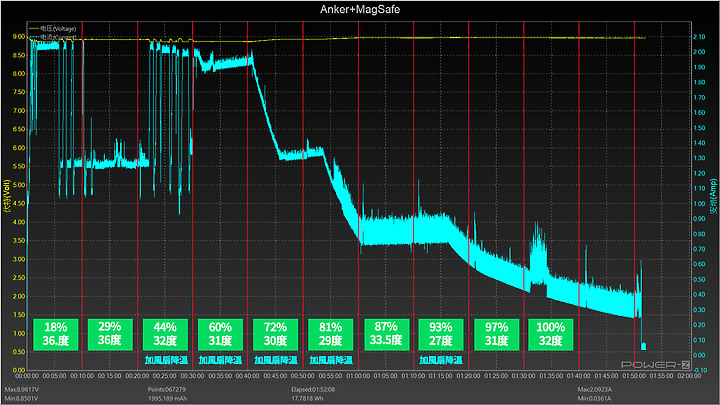This screenshot has width=720, height=405.
Task: Click the Min:8.8501V status value
Action: tap(21, 399)
